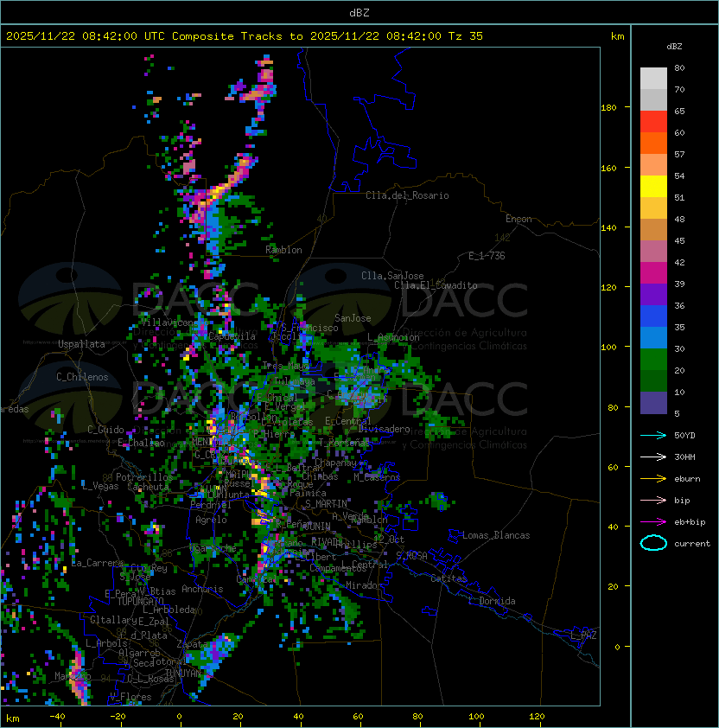
Task: Click the '140' tick on vertical km axis
Action: 608,228
